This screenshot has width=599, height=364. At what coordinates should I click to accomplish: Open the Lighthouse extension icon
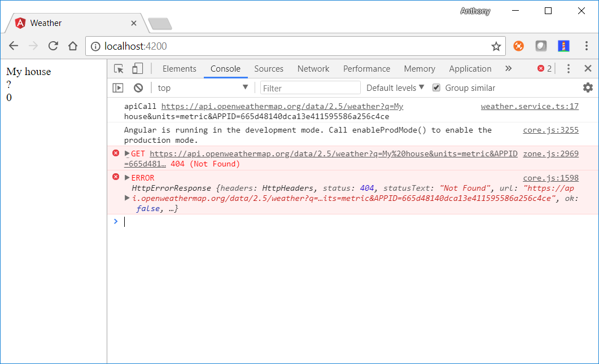563,46
